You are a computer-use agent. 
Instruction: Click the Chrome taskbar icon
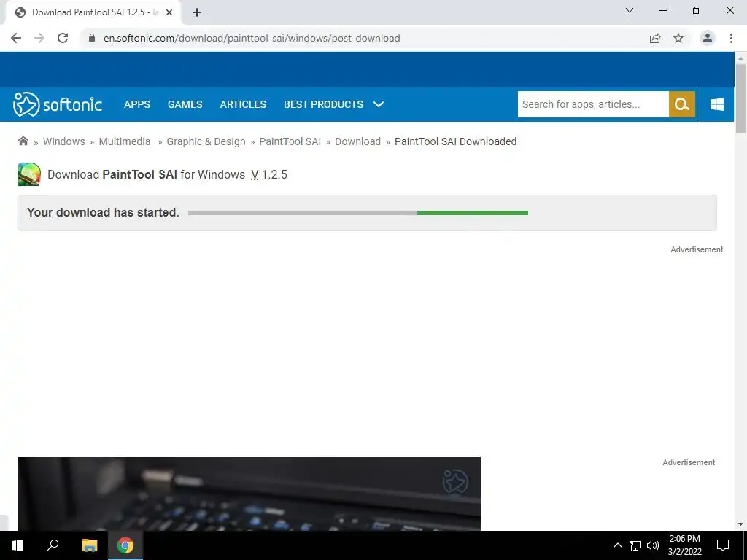pos(125,545)
